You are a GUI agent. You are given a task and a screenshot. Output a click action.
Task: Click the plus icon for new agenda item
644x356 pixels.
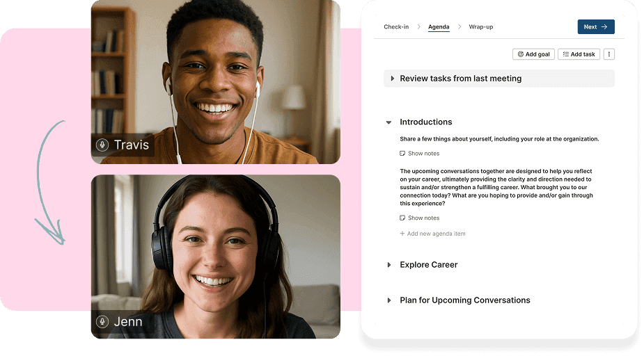[x=402, y=234]
